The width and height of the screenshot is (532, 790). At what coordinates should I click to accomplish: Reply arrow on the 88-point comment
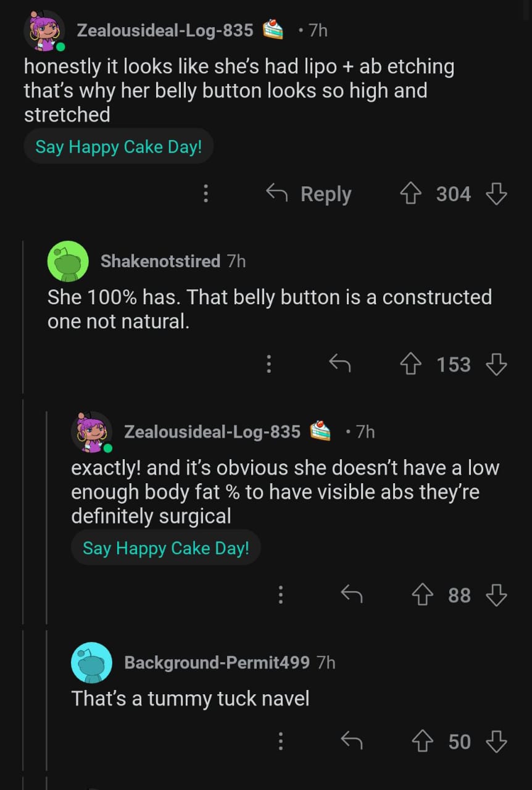click(351, 595)
